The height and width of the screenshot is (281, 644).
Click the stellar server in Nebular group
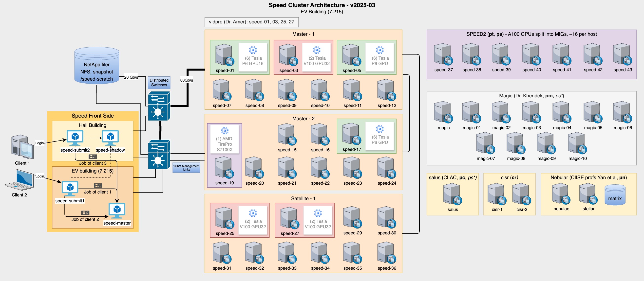(x=588, y=194)
